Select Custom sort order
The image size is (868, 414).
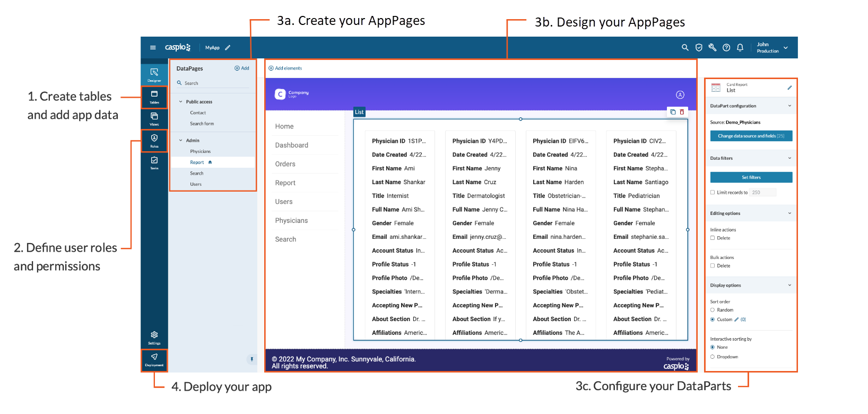(x=713, y=320)
